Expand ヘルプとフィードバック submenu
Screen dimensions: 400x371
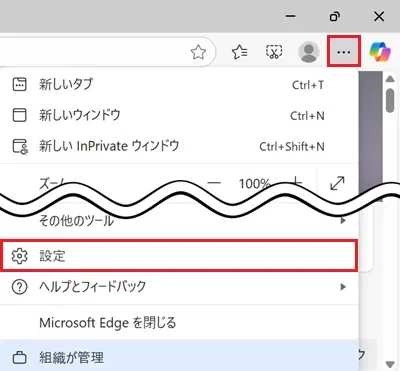point(179,287)
